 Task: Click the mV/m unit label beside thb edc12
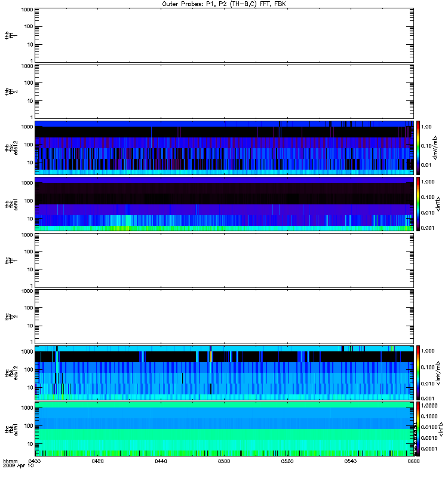435,148
